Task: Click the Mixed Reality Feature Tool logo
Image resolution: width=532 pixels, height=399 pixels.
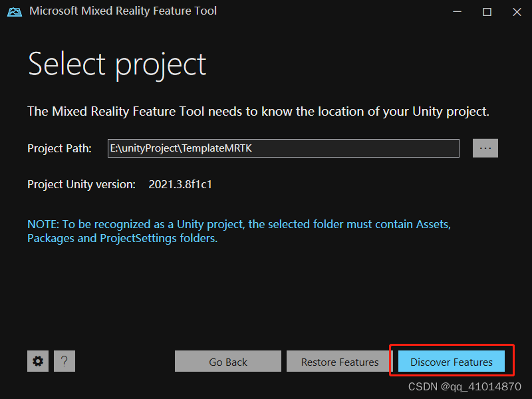Action: point(14,11)
